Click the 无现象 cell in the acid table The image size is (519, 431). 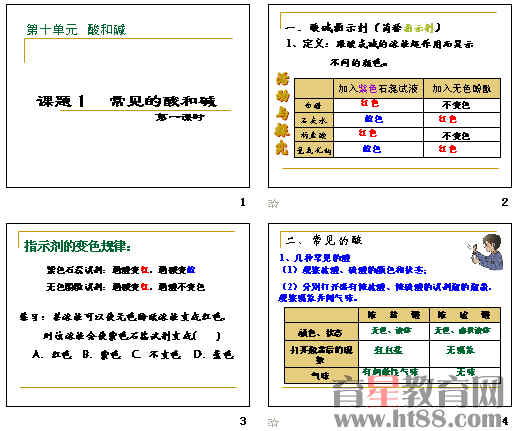point(460,350)
